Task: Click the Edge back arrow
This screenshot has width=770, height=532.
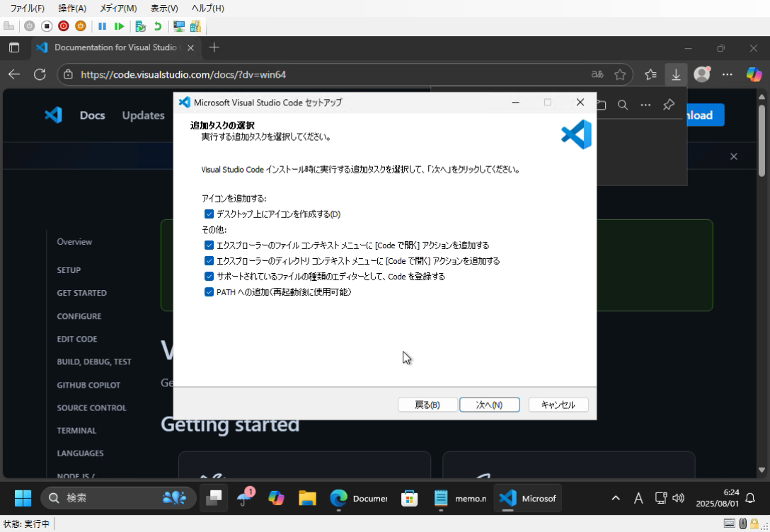Action: point(14,74)
